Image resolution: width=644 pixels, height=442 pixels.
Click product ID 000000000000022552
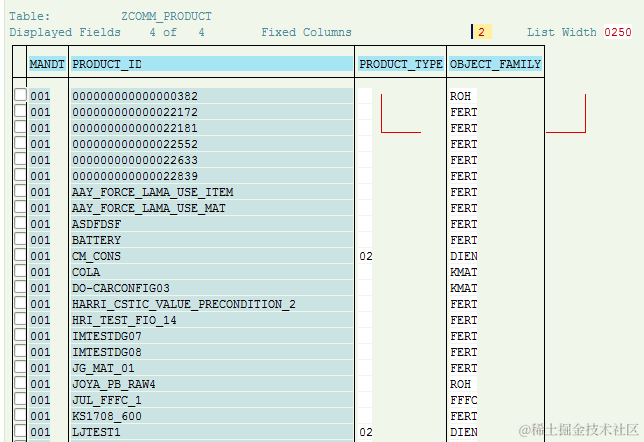(212, 144)
